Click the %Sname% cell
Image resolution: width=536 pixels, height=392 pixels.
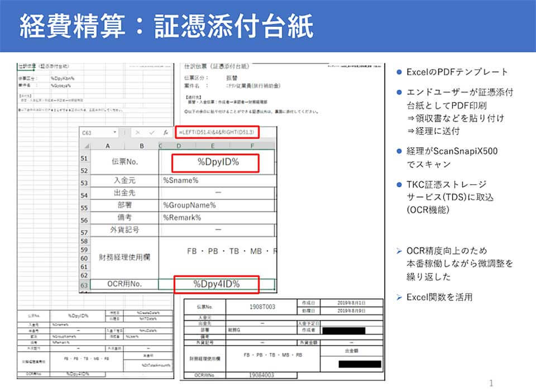(x=217, y=180)
